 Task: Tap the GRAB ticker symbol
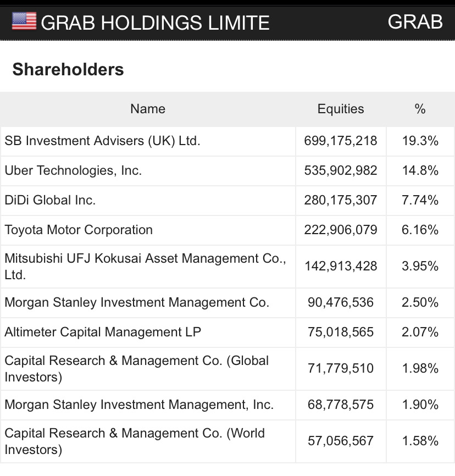[x=415, y=21]
